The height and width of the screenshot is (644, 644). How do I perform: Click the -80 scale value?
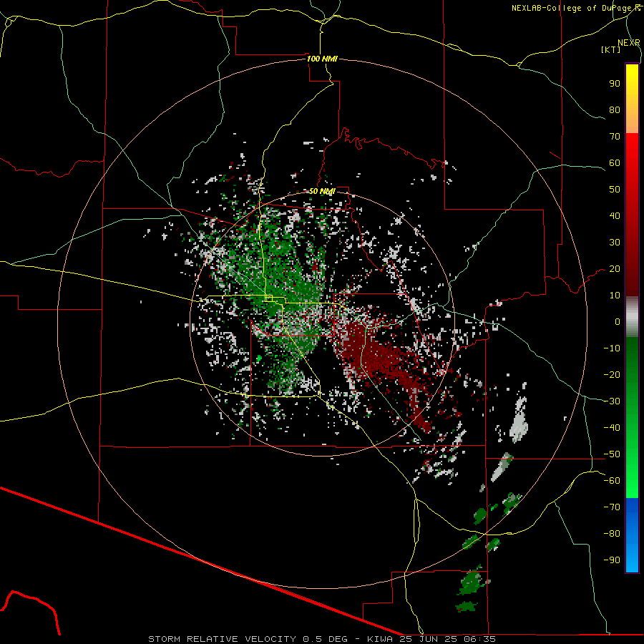tap(612, 534)
